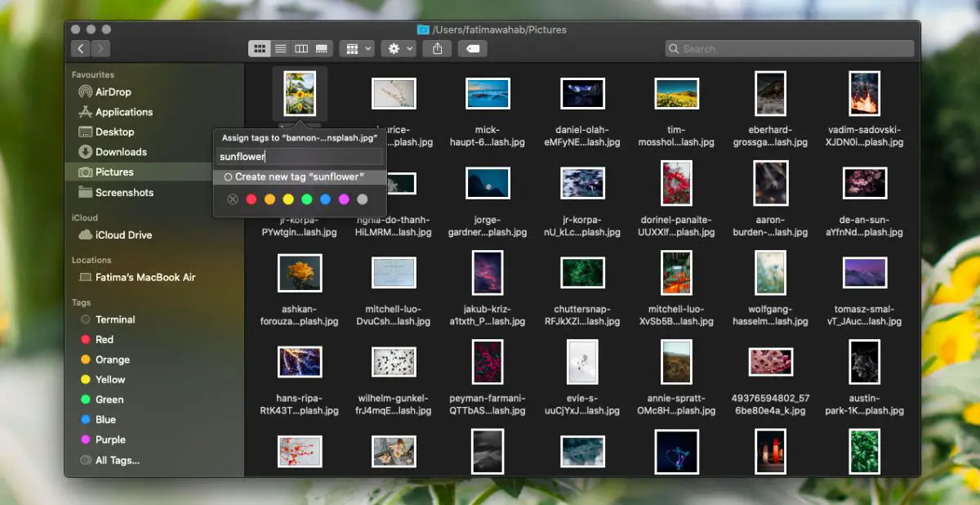The height and width of the screenshot is (505, 980).
Task: Pick orange color for the new tag
Action: 270,199
